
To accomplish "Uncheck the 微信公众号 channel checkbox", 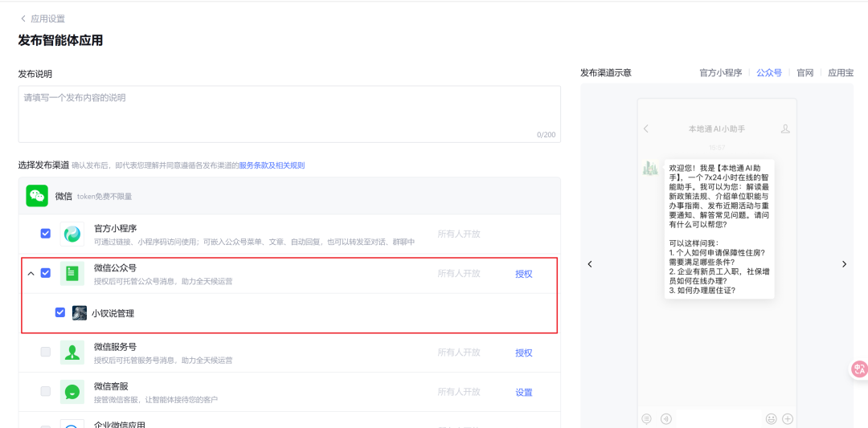I will coord(46,273).
